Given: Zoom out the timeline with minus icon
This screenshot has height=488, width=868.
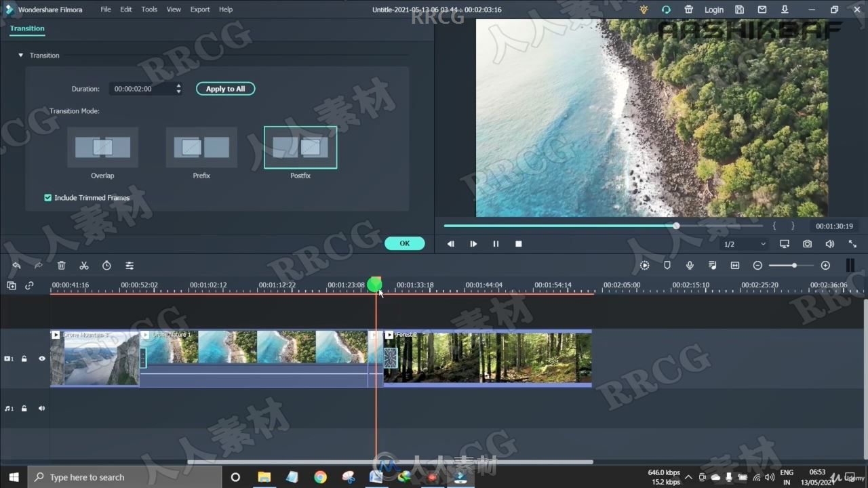Looking at the screenshot, I should (757, 266).
